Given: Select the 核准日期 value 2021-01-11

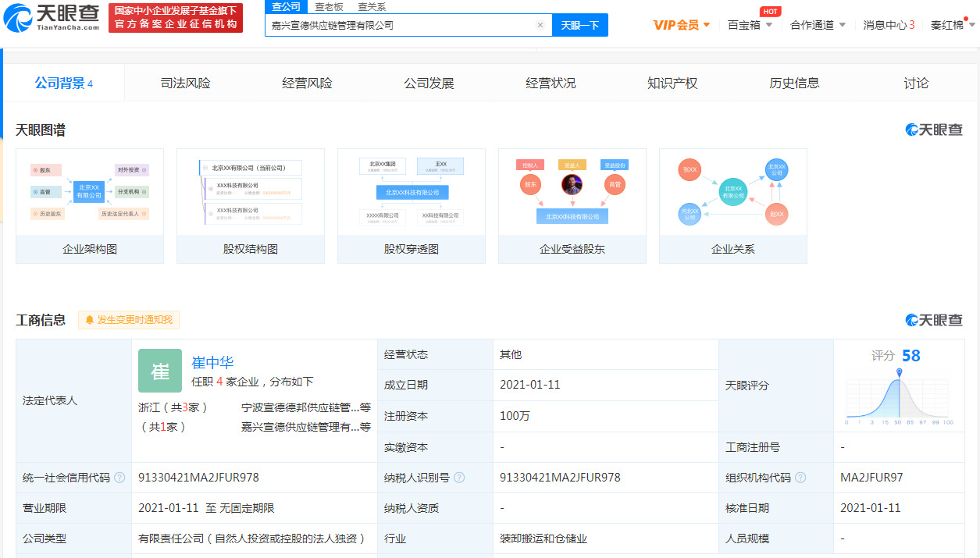Looking at the screenshot, I should [x=870, y=508].
